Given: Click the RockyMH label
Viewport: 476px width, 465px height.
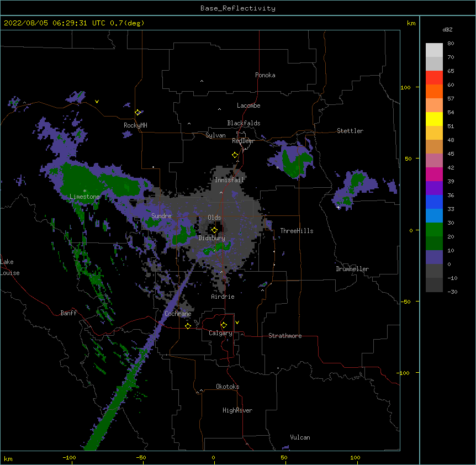Looking at the screenshot, I should [135, 125].
